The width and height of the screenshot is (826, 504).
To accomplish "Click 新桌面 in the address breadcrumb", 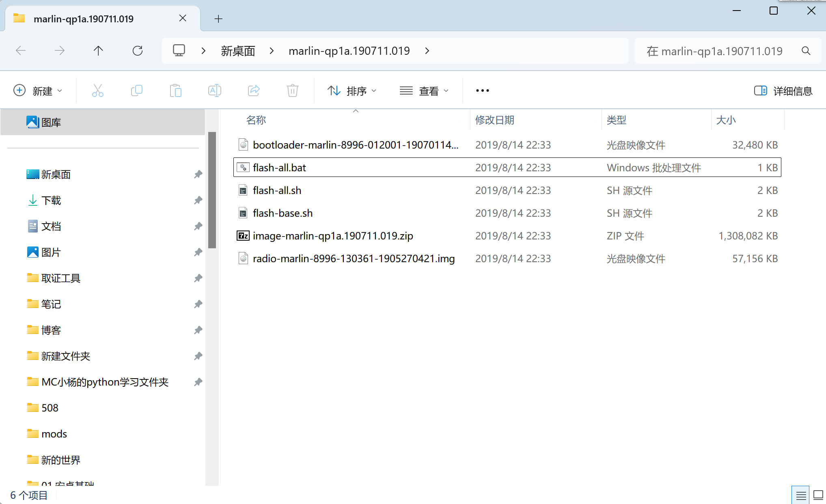I will [x=238, y=51].
